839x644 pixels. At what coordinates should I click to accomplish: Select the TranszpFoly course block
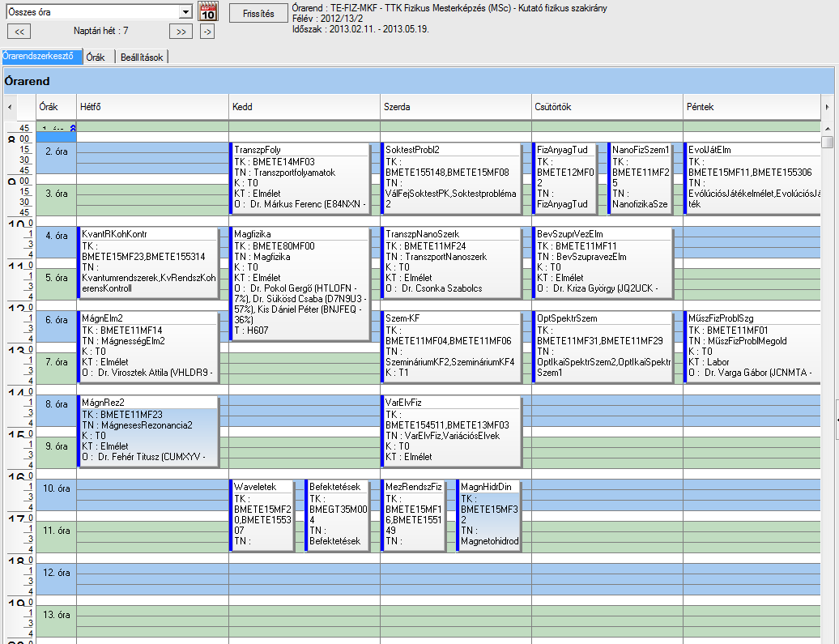point(300,178)
